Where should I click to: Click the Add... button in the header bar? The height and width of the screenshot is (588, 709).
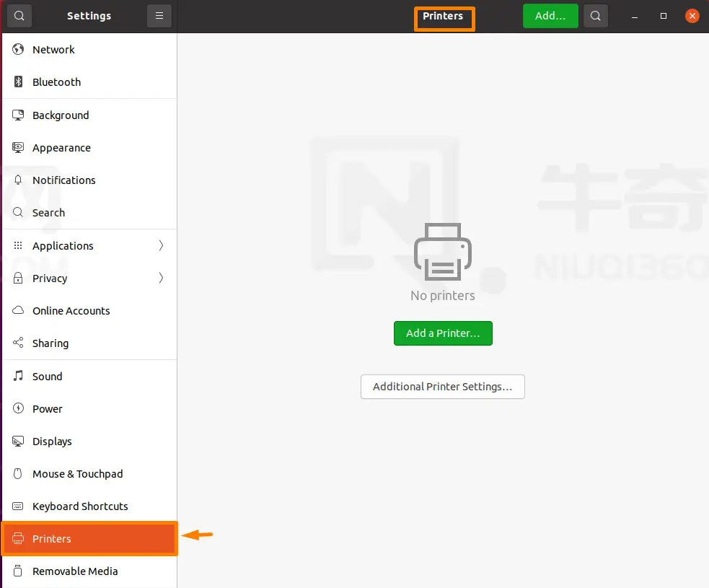(550, 16)
